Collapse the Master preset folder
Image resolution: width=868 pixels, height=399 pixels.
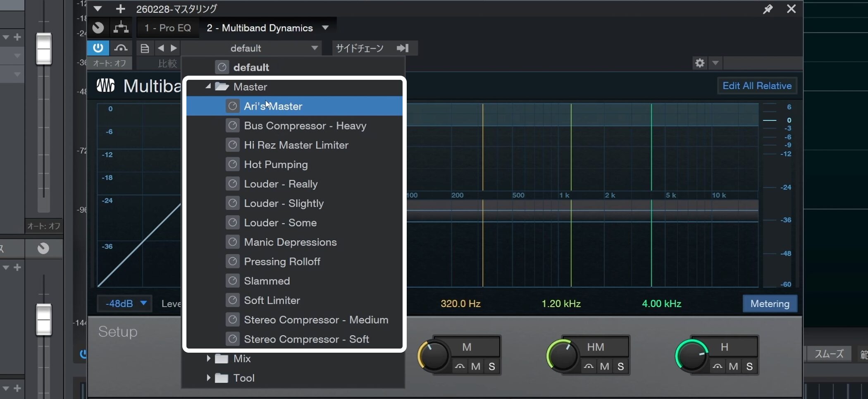208,86
